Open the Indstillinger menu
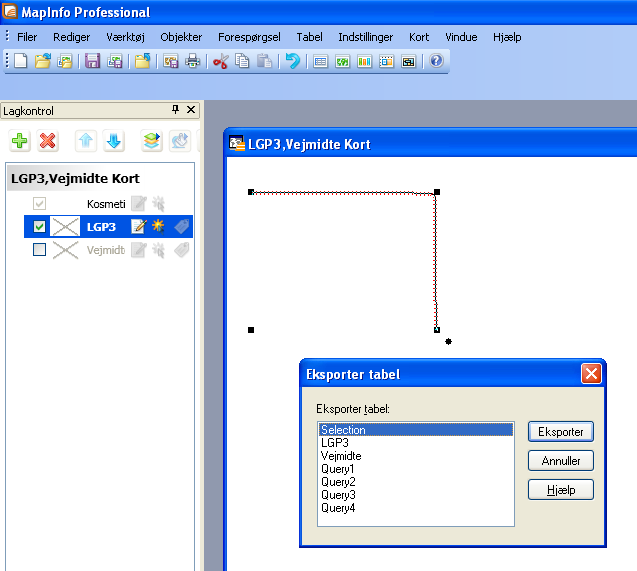Image resolution: width=637 pixels, height=571 pixels. click(x=366, y=37)
